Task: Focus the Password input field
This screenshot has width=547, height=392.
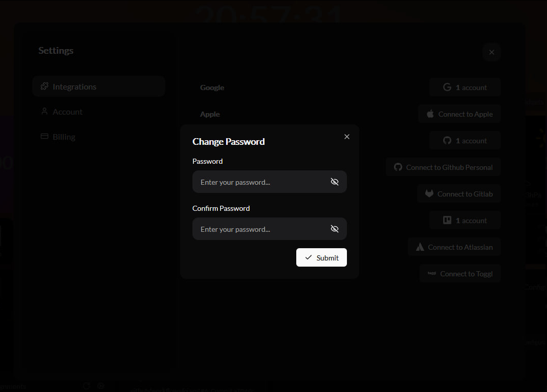Action: [269, 182]
